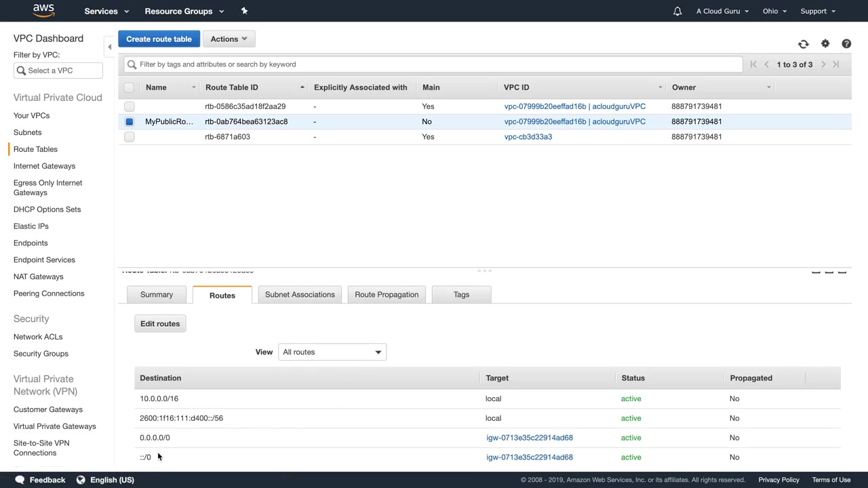Expand the All routes view dropdown
The image size is (868, 488).
tap(332, 352)
